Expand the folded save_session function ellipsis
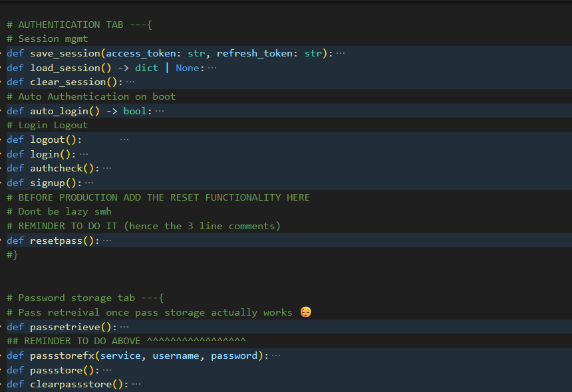The width and height of the screenshot is (572, 392). (x=341, y=53)
